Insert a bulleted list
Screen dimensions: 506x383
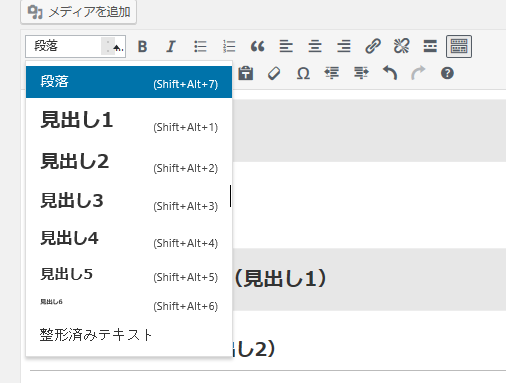pos(200,46)
